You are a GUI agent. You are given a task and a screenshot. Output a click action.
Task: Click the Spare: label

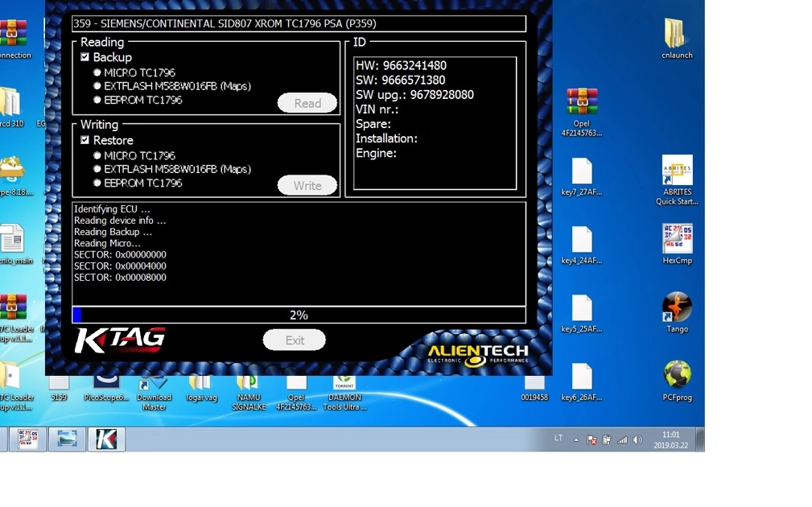(x=373, y=124)
